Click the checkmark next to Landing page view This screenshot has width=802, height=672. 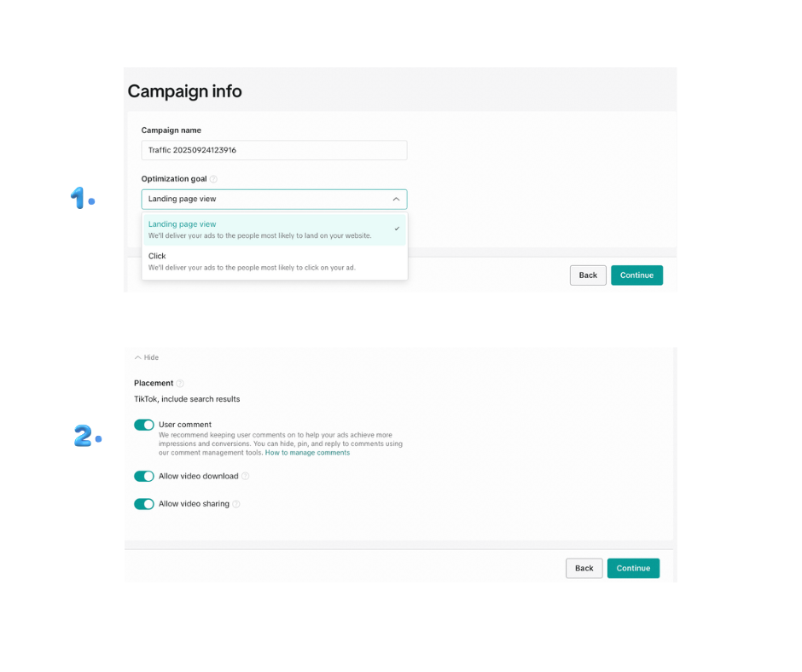coord(397,229)
